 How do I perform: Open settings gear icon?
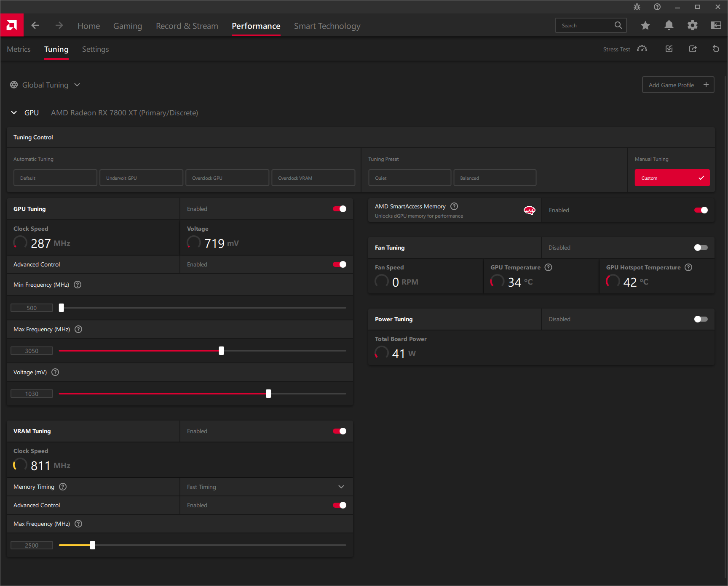(x=692, y=25)
